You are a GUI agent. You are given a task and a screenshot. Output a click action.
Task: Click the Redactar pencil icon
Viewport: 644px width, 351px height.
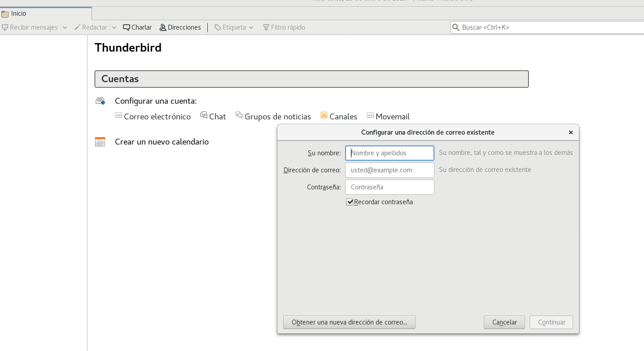[77, 27]
